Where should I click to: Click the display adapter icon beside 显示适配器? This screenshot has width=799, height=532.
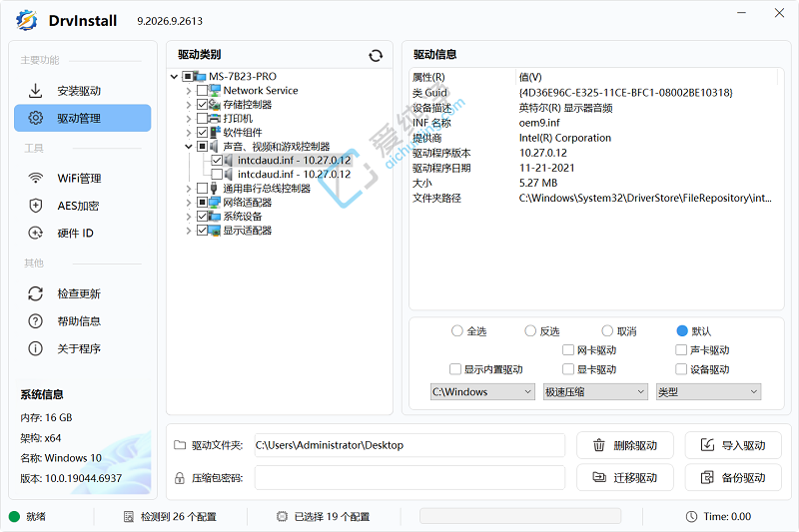click(x=215, y=231)
